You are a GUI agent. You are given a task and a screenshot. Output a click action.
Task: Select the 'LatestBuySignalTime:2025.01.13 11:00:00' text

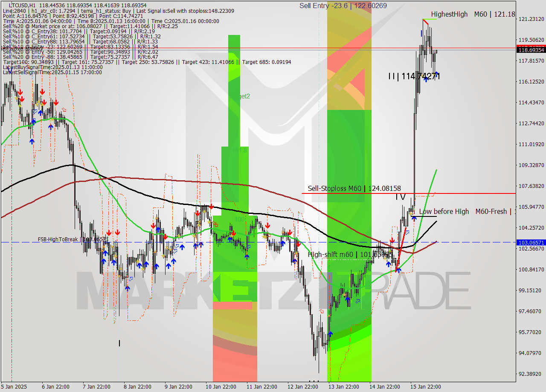[x=52, y=67]
